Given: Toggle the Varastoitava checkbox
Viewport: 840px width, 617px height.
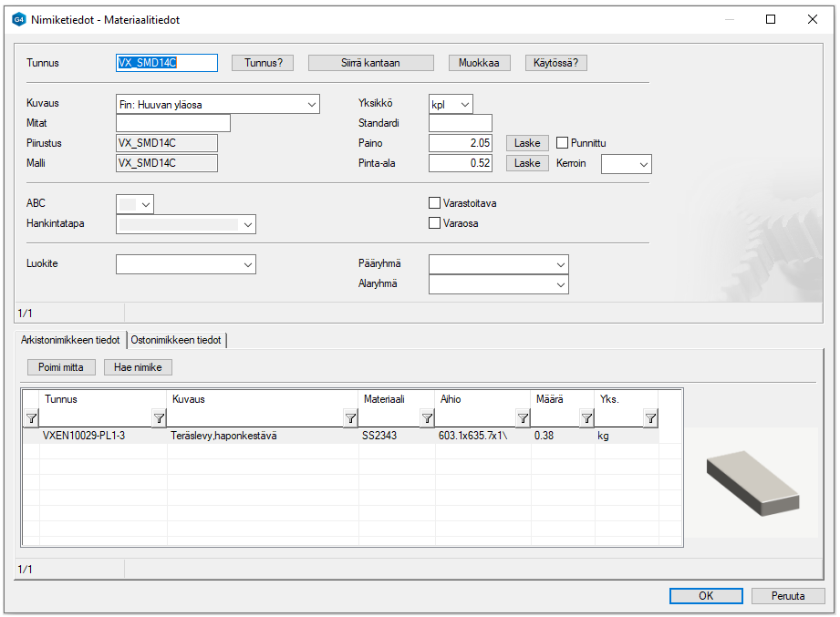Looking at the screenshot, I should point(435,203).
